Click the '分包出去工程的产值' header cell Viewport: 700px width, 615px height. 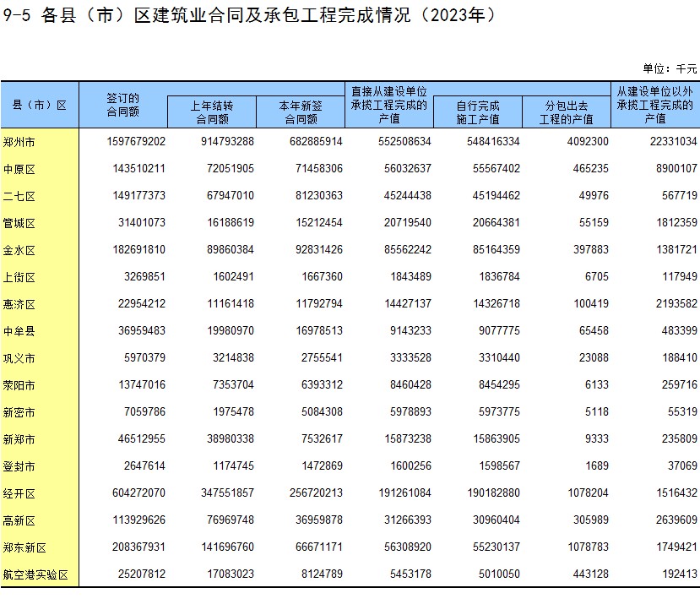pyautogui.click(x=566, y=112)
